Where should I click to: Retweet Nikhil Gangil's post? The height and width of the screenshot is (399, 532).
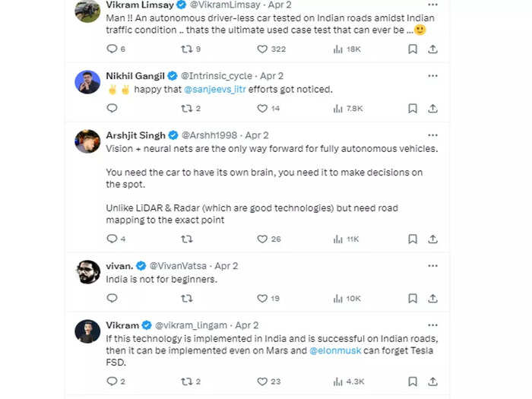coord(187,109)
